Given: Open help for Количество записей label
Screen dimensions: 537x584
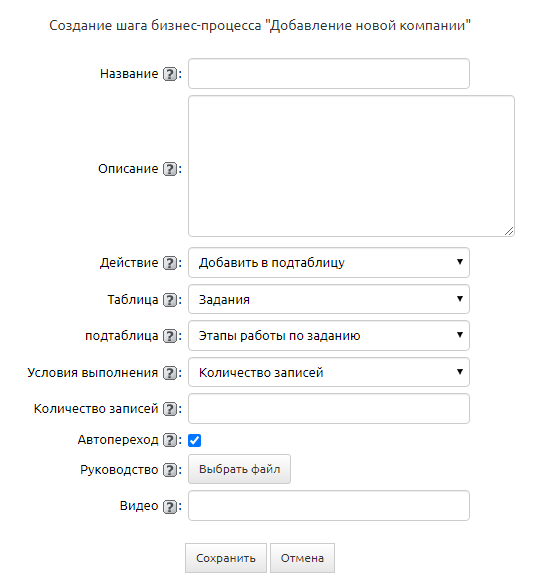Looking at the screenshot, I should (x=170, y=409).
